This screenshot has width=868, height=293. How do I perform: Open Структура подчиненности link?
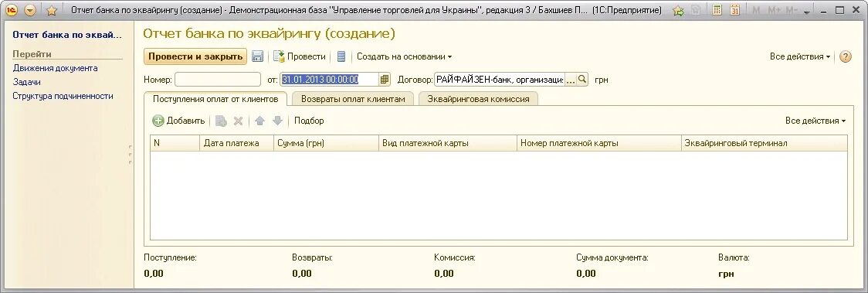63,96
